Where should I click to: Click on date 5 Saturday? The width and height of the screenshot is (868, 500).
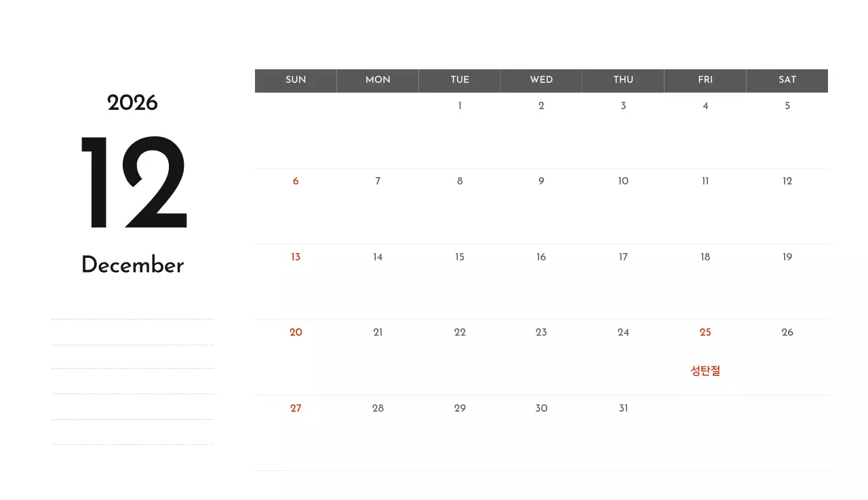(x=787, y=106)
